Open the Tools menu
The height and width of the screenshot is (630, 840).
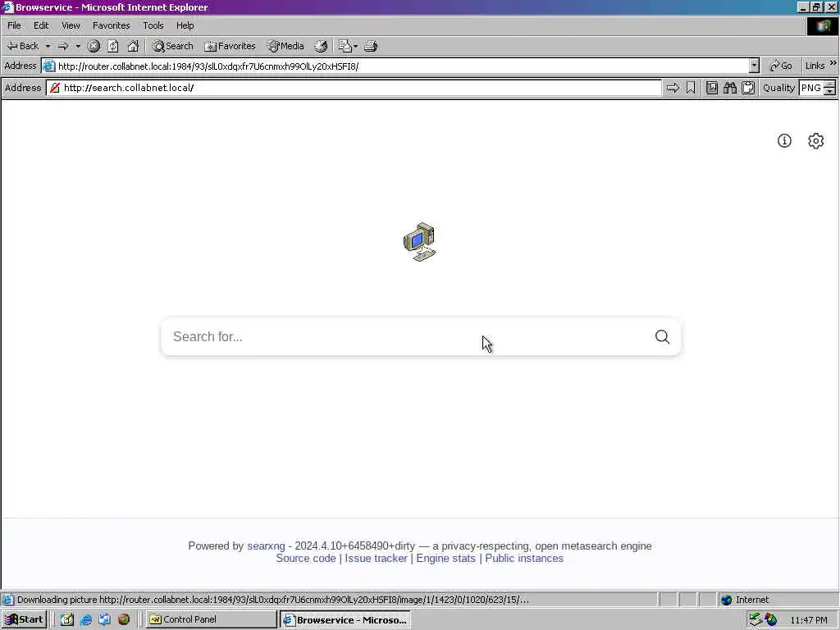point(153,25)
